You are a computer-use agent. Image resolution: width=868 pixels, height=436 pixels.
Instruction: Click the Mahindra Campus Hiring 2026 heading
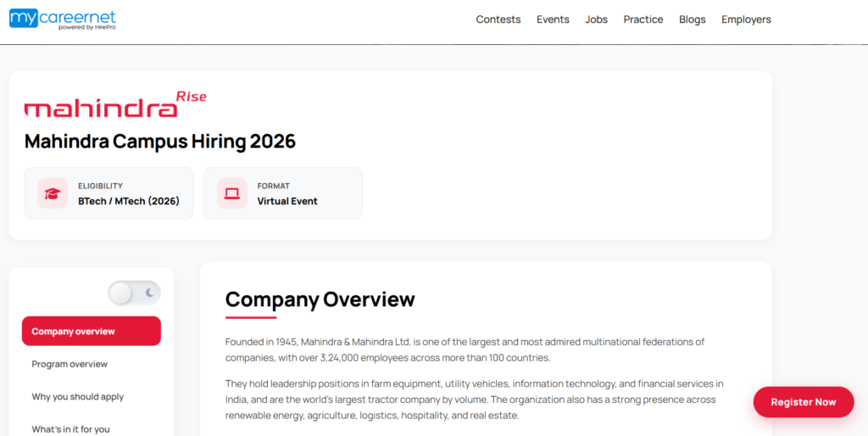tap(160, 142)
